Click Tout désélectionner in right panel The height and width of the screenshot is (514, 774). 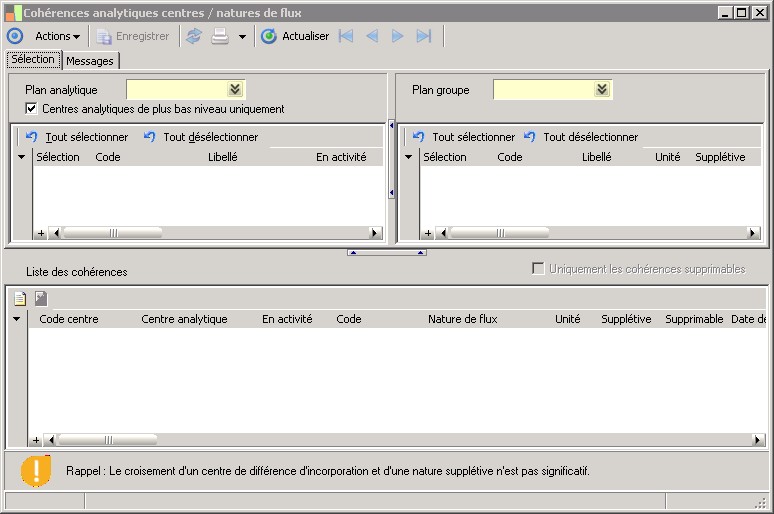pyautogui.click(x=590, y=137)
